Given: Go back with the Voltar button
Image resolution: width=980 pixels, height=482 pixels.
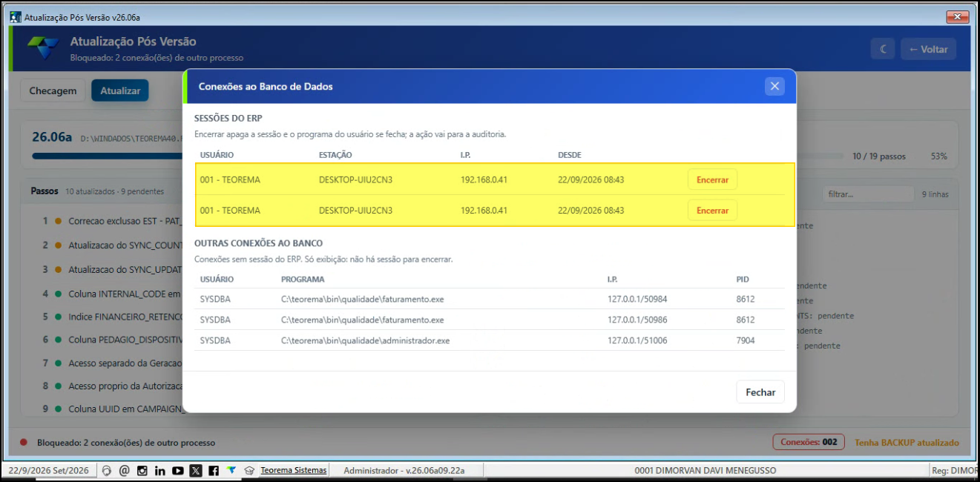Looking at the screenshot, I should coord(928,49).
